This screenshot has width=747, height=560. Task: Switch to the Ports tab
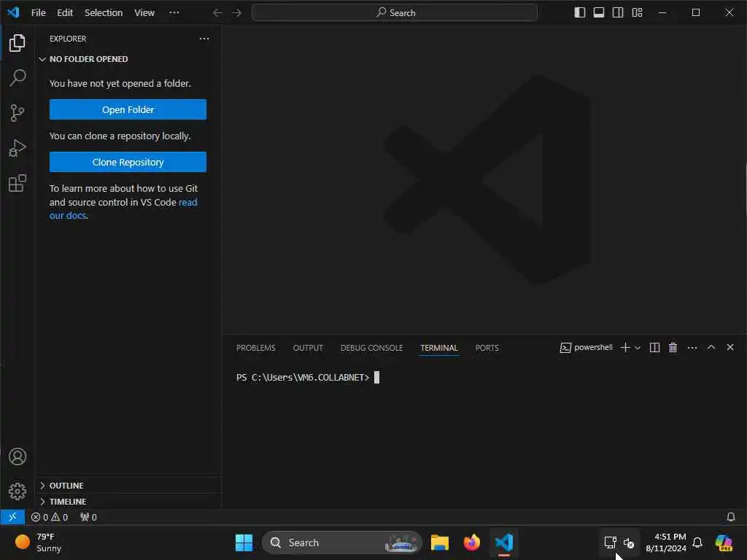[487, 348]
